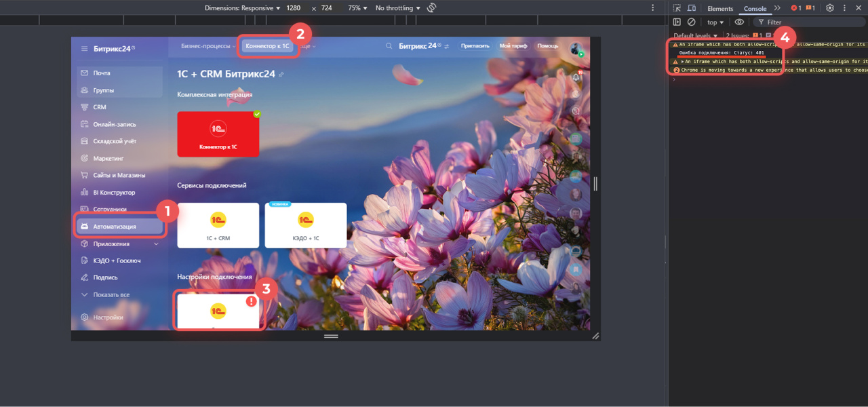
Task: Go to Складской учёт
Action: point(119,141)
